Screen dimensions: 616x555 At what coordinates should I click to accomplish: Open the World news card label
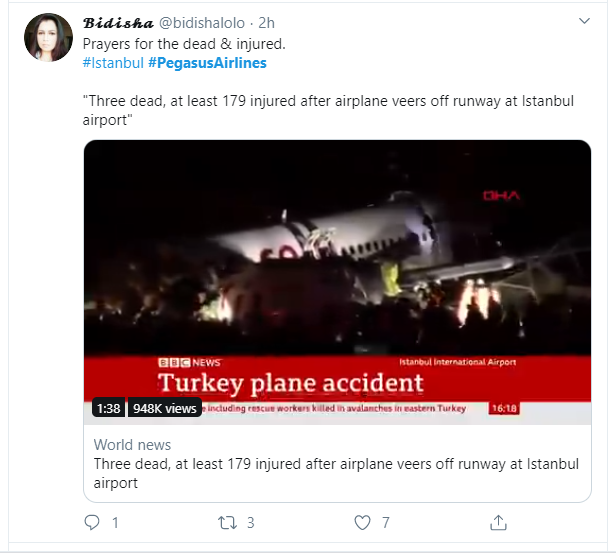[x=132, y=445]
